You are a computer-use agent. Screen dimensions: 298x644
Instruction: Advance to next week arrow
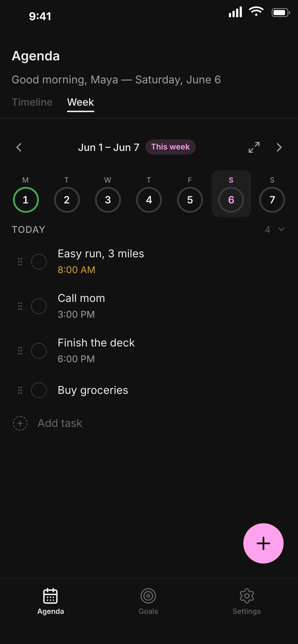[x=279, y=147]
